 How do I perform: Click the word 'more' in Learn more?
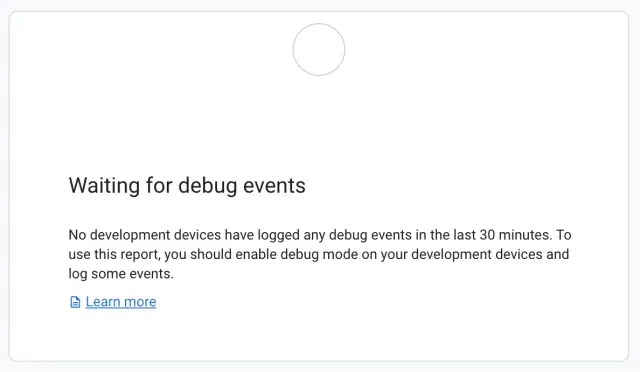point(140,302)
